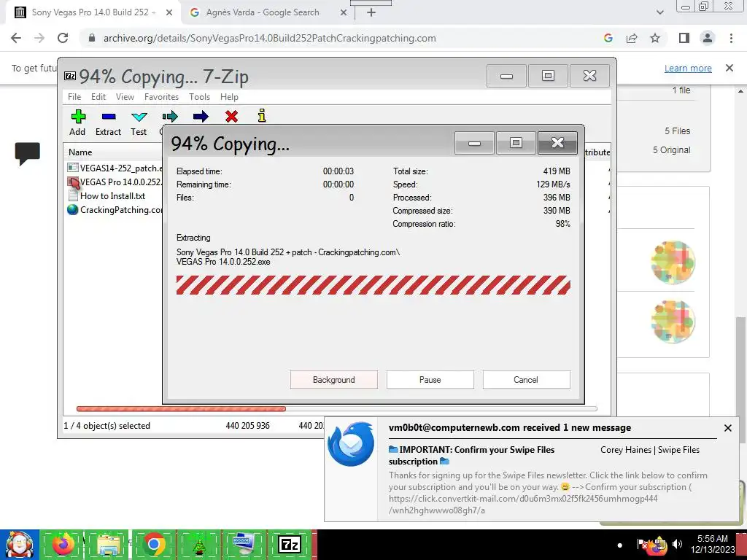The image size is (747, 560).
Task: Click the upper colorful uploader avatar thumbnail
Action: [x=673, y=262]
